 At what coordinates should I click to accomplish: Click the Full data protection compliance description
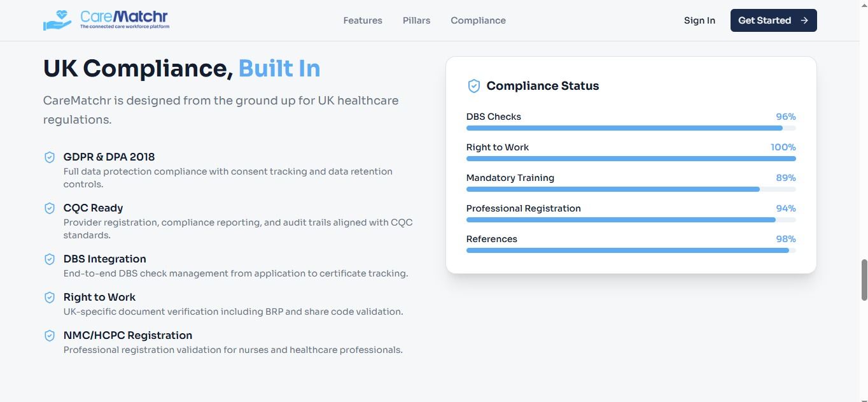tap(228, 178)
